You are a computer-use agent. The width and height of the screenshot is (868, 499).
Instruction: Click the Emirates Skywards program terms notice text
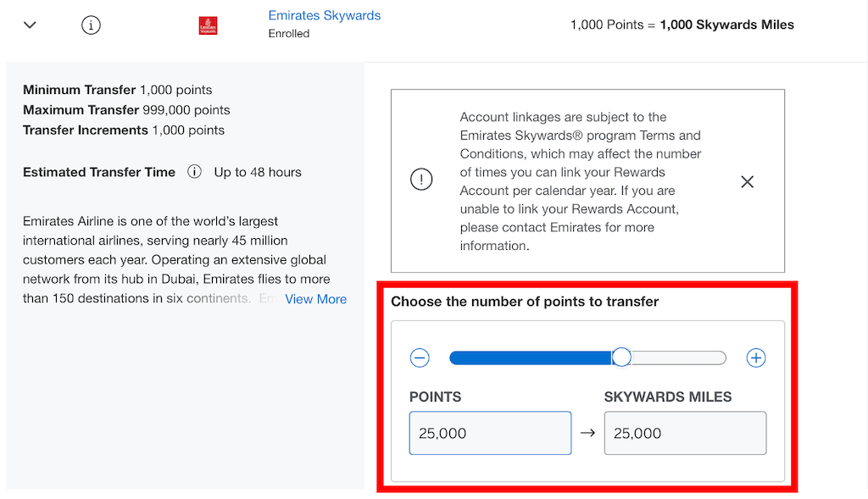(x=581, y=181)
